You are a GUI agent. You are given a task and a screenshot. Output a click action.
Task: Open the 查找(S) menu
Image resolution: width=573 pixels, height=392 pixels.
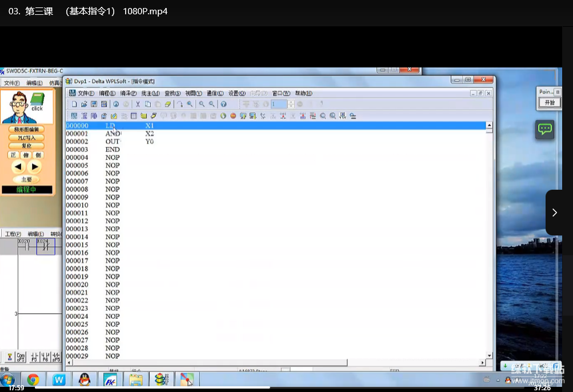click(x=173, y=93)
